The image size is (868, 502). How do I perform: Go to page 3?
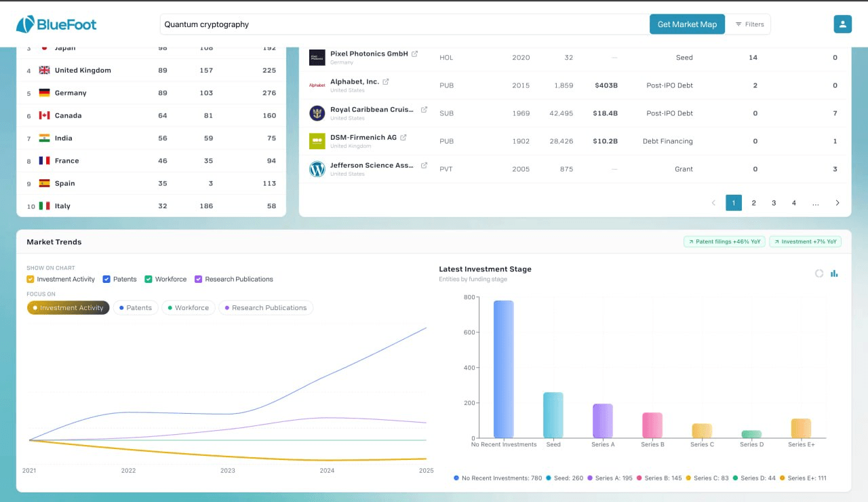click(774, 203)
